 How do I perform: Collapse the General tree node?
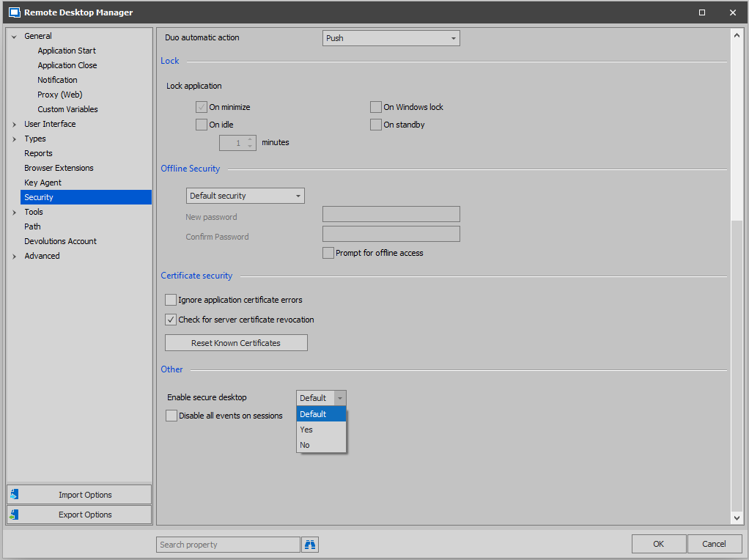pyautogui.click(x=15, y=36)
